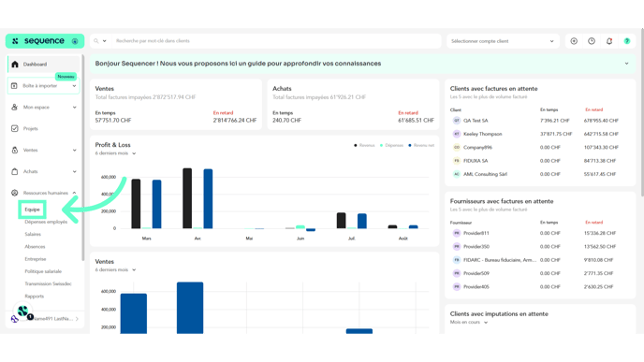Click the Avr. black revenue bar in Profit & Loss

pos(187,198)
